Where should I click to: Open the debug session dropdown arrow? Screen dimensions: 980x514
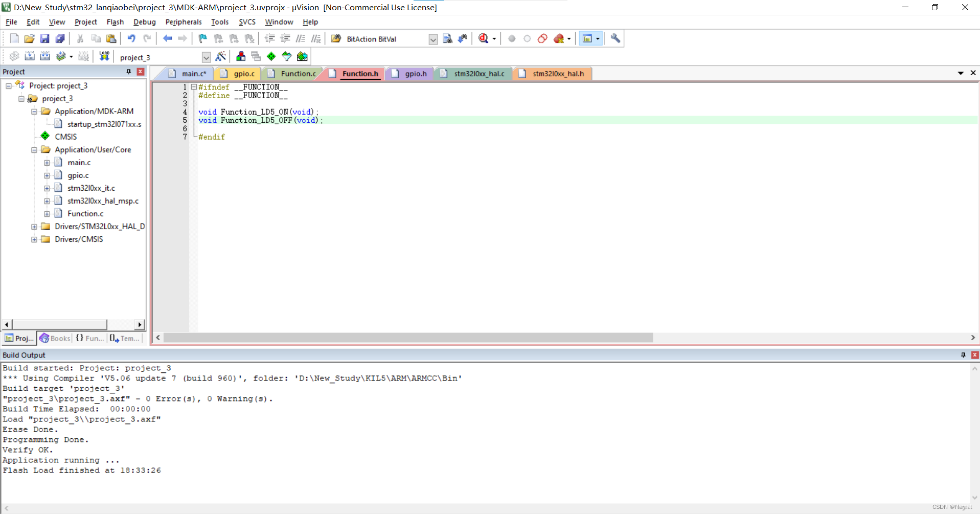[494, 39]
